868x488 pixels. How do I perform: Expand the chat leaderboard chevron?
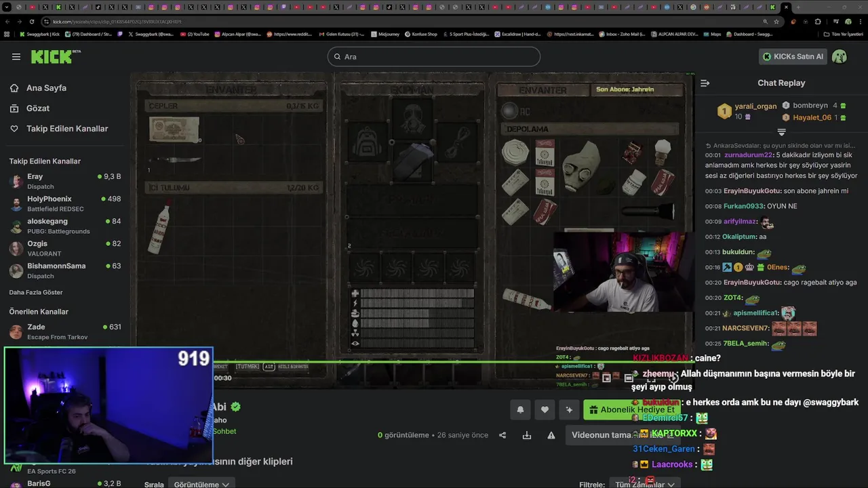coord(781,132)
